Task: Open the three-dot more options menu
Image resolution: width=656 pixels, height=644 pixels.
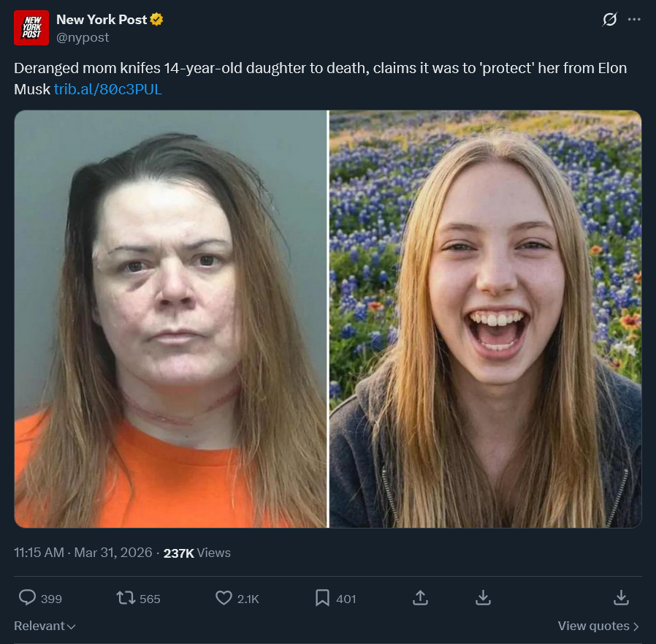Action: [634, 19]
